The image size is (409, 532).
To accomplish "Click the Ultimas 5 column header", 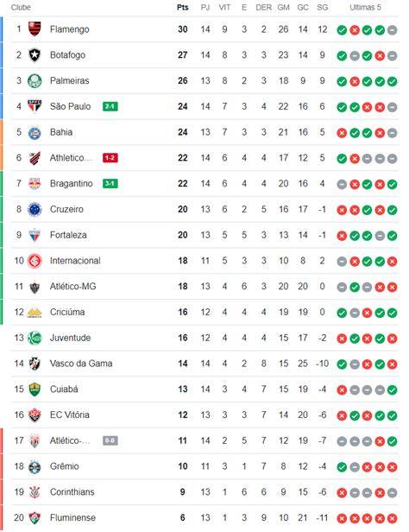I will [x=365, y=7].
